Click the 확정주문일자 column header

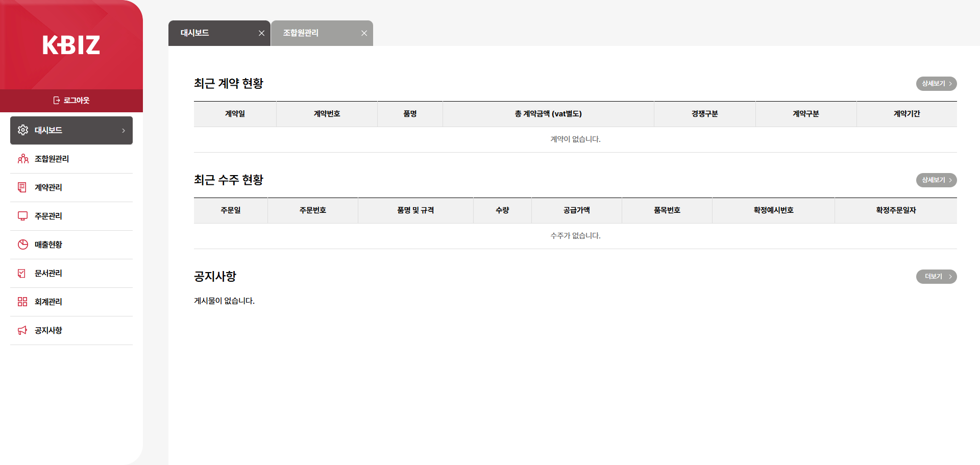[x=896, y=210]
